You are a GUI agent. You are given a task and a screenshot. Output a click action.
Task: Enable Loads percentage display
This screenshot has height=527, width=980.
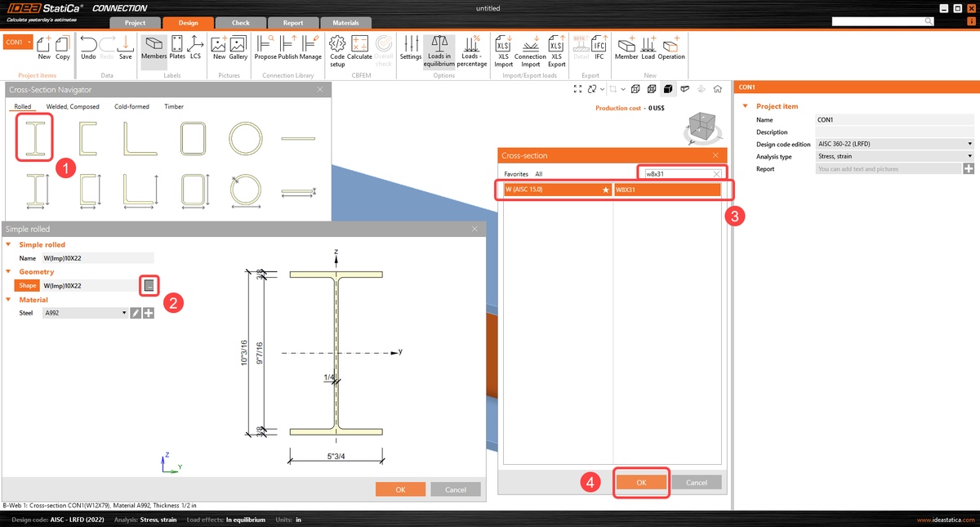pos(471,51)
